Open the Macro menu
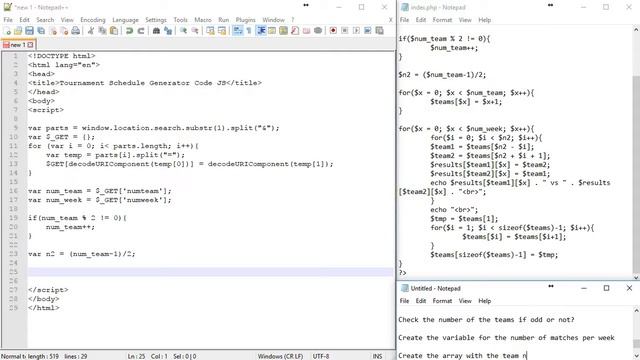This screenshot has width=640, height=360. click(203, 20)
